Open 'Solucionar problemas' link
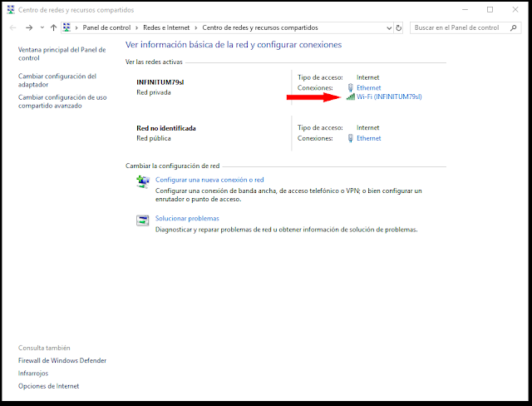 tap(187, 219)
